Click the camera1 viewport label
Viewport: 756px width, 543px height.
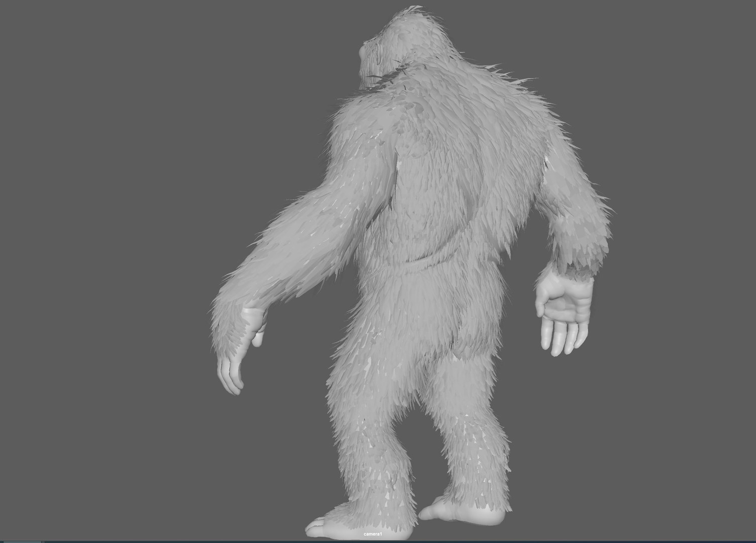tap(373, 533)
